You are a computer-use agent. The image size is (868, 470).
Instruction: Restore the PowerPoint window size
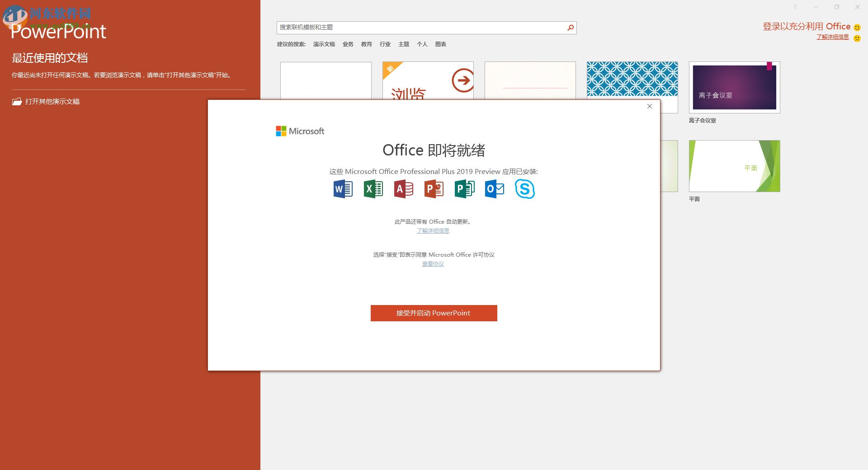click(x=837, y=7)
